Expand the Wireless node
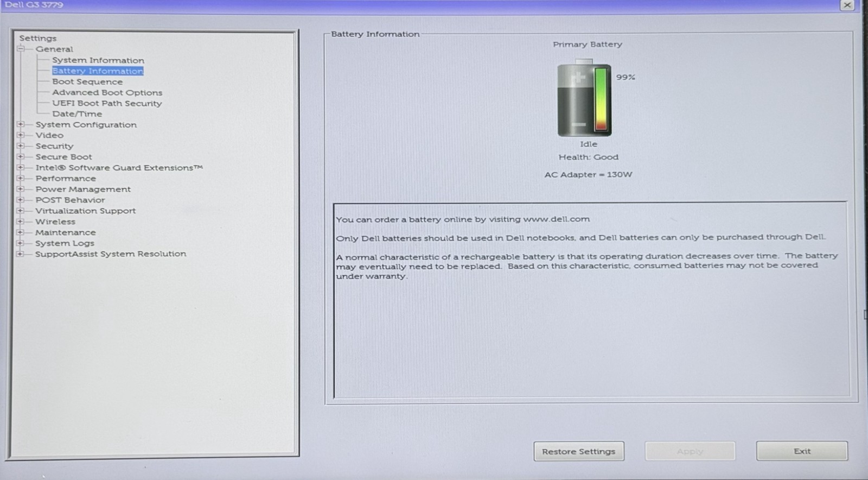 pyautogui.click(x=21, y=222)
